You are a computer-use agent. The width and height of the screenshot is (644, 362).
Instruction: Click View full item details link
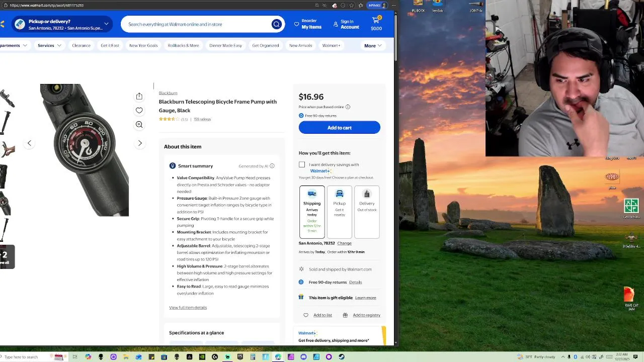pos(188,308)
